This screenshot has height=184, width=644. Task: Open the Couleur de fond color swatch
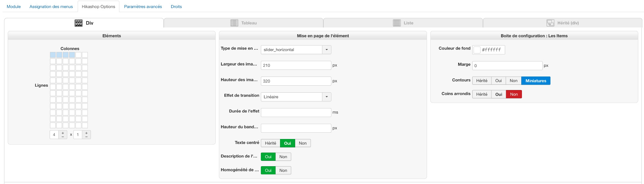pyautogui.click(x=477, y=50)
